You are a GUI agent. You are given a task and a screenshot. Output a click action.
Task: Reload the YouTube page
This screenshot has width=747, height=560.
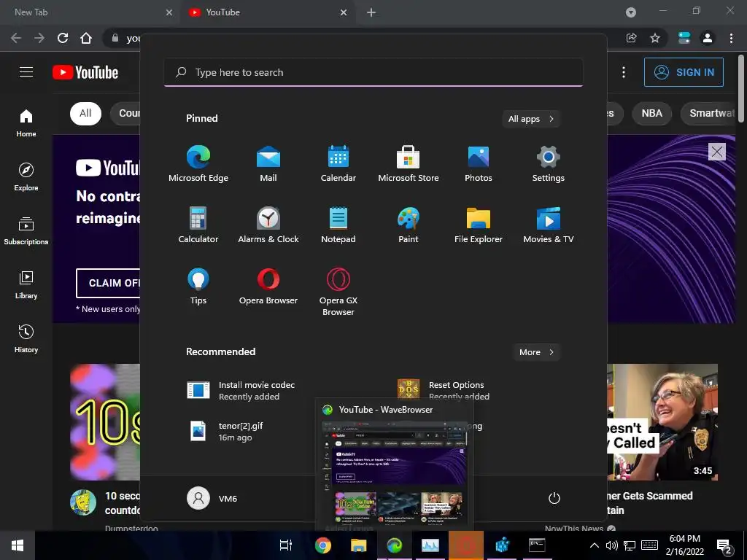pos(63,38)
